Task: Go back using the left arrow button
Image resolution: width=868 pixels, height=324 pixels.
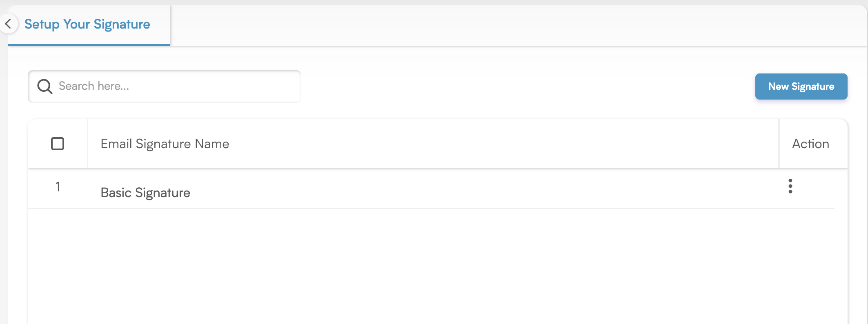Action: pos(8,24)
